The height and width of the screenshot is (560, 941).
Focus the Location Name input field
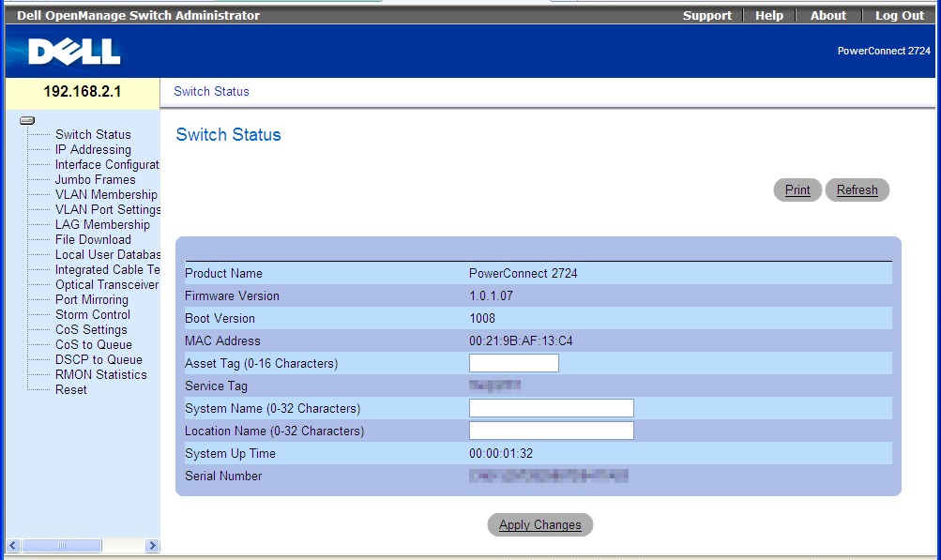(551, 431)
